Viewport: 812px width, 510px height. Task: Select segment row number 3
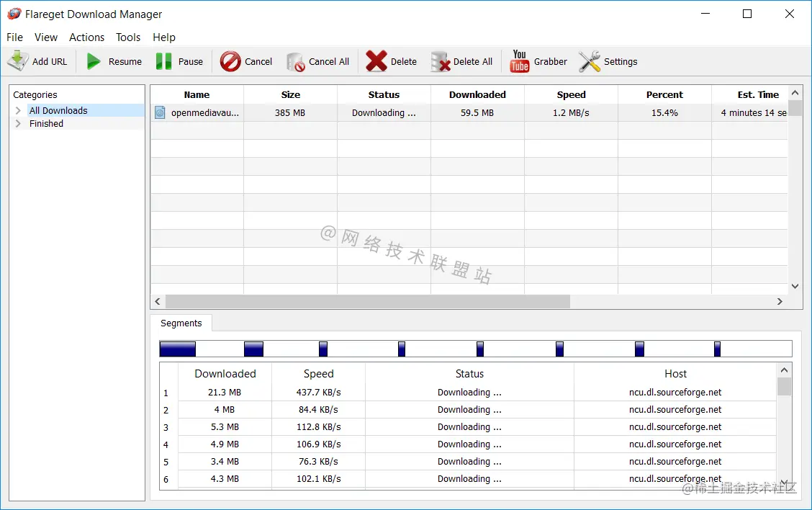[166, 428]
